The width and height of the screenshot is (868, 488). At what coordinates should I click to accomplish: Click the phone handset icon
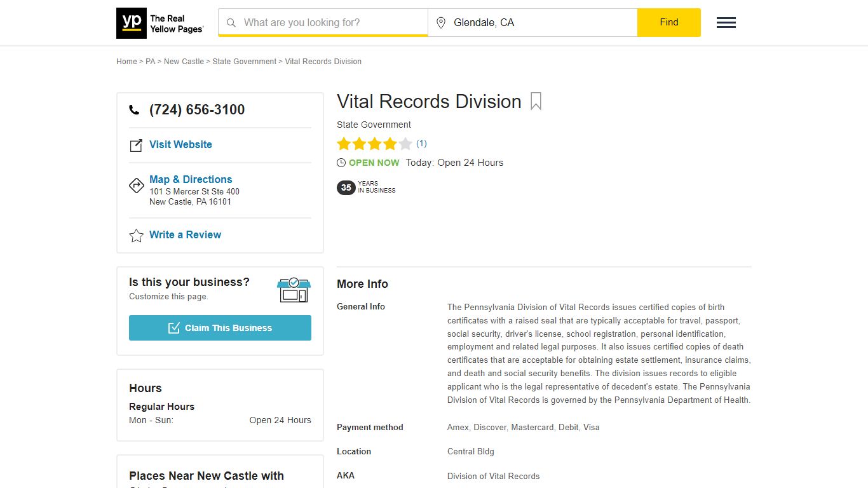click(x=134, y=110)
